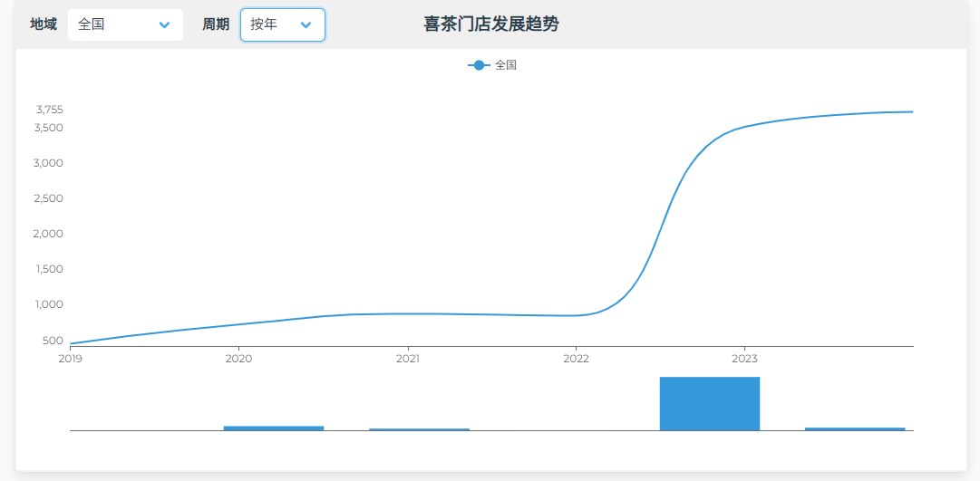Viewport: 980px width, 481px height.
Task: Click the 2022 x-axis label
Action: 576,359
